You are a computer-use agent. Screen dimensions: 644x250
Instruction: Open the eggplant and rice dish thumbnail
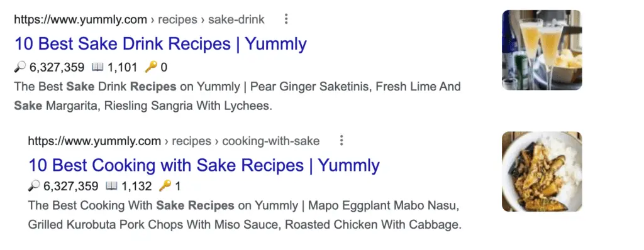tap(541, 171)
